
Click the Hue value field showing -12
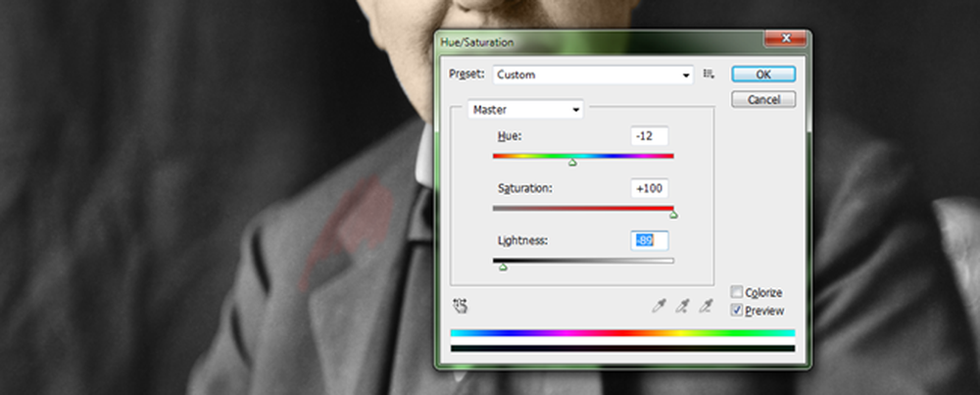[x=650, y=136]
